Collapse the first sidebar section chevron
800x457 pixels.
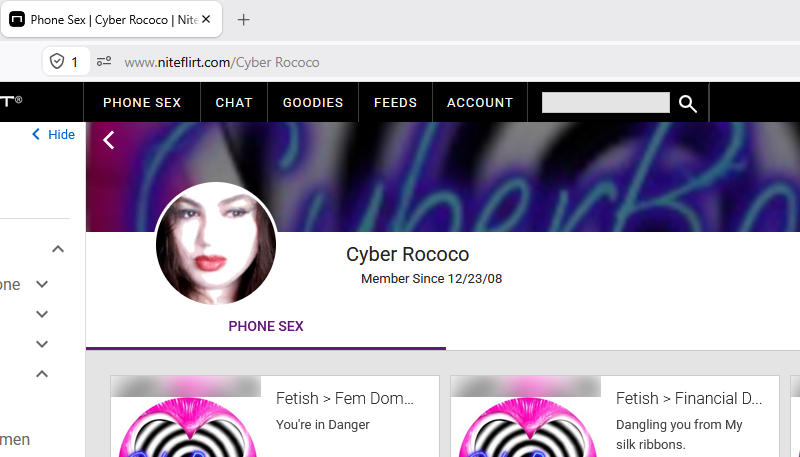pos(58,249)
